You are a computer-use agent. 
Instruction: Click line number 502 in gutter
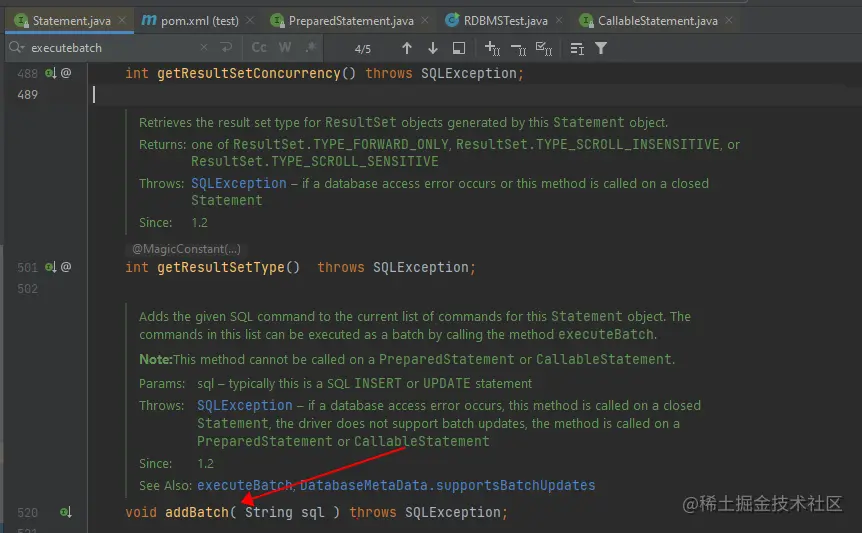(x=27, y=288)
